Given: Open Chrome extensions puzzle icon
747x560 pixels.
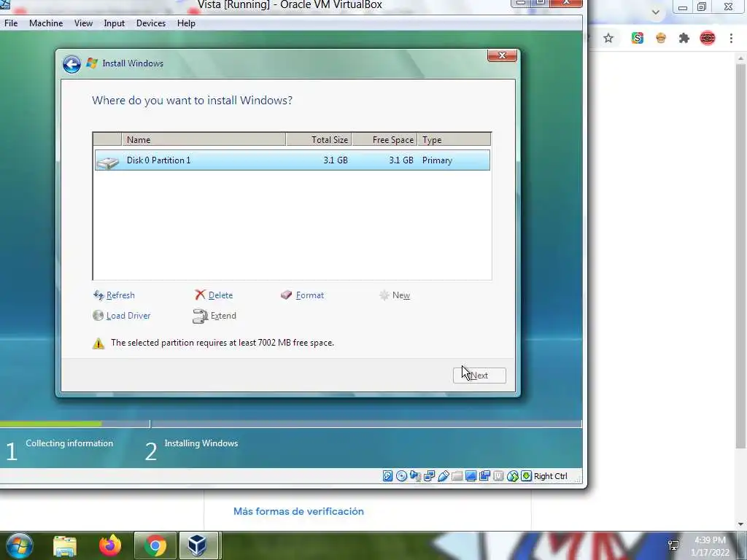Looking at the screenshot, I should 684,38.
